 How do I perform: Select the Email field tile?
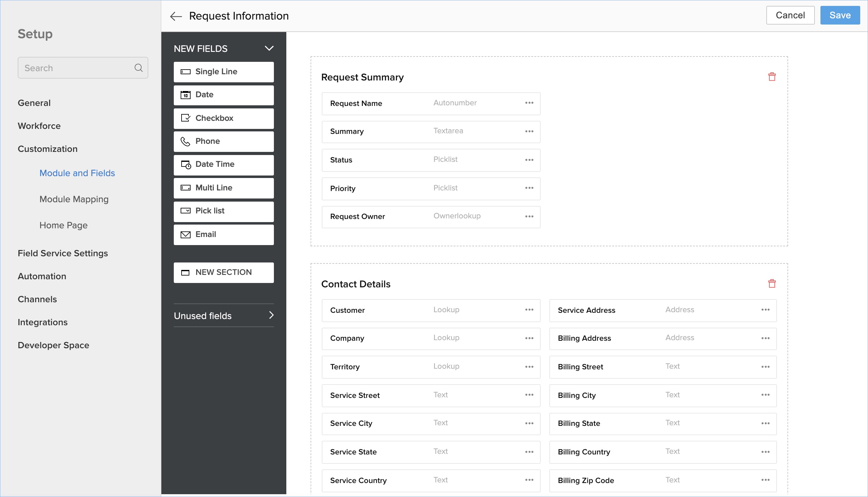click(x=224, y=235)
